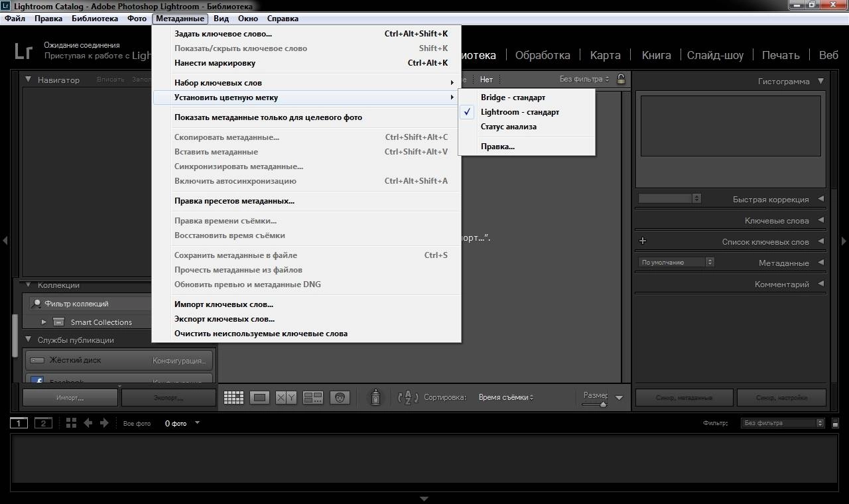Click Синхр. настройки button
The height and width of the screenshot is (504, 849).
tap(781, 398)
